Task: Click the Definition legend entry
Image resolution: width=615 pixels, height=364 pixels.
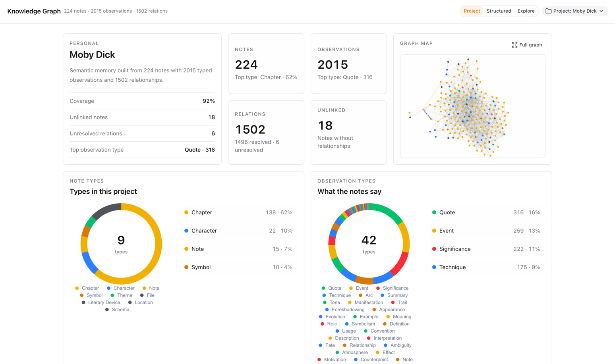Action: click(x=396, y=324)
